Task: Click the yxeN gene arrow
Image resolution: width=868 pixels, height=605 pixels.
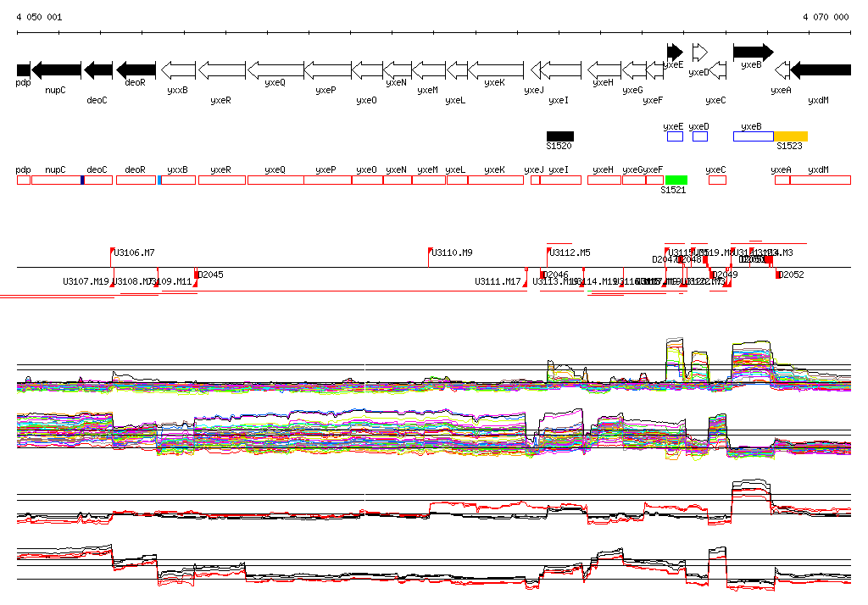Action: point(397,70)
